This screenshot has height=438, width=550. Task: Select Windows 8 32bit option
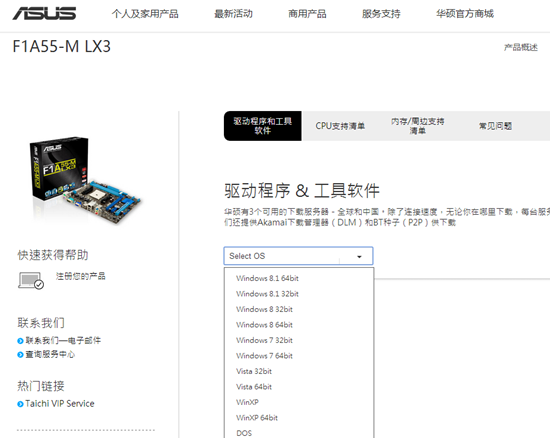(x=264, y=309)
